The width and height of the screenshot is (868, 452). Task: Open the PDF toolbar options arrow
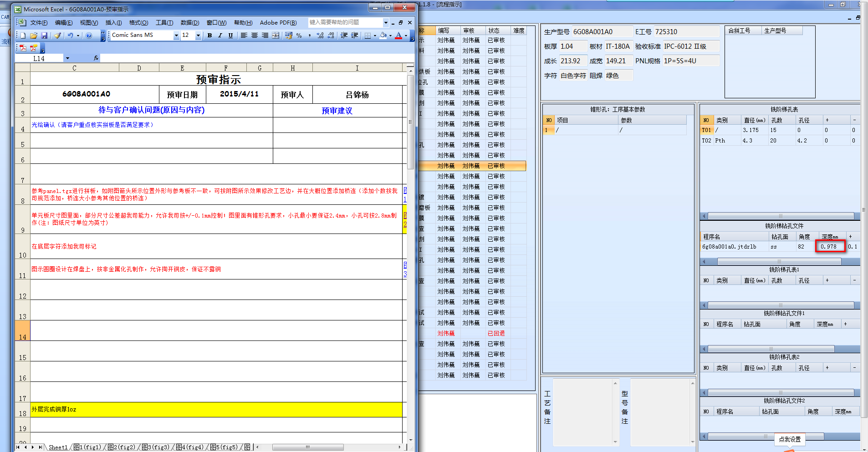click(43, 48)
